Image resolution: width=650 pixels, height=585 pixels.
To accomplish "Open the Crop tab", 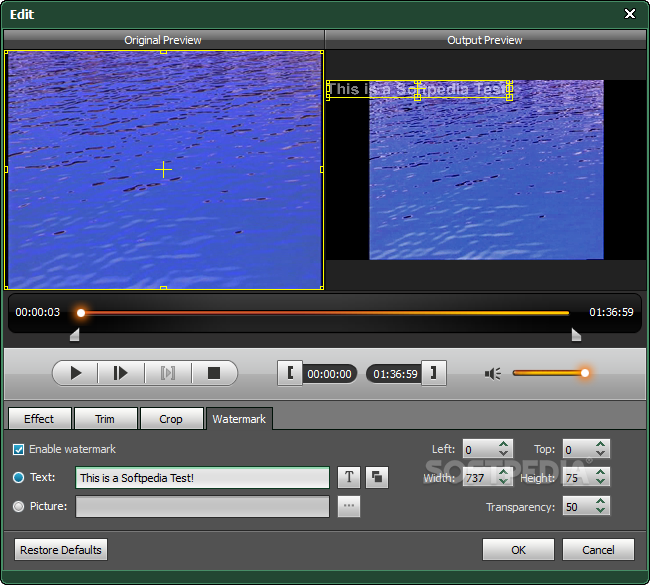I will pos(171,419).
